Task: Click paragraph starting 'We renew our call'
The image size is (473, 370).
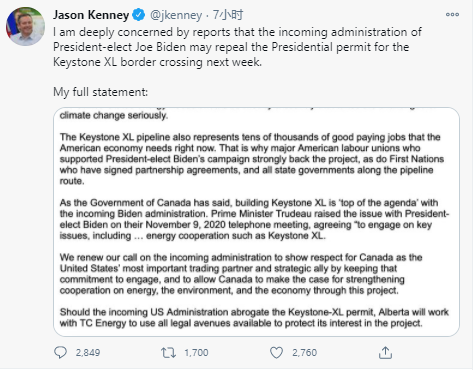Action: [241, 274]
